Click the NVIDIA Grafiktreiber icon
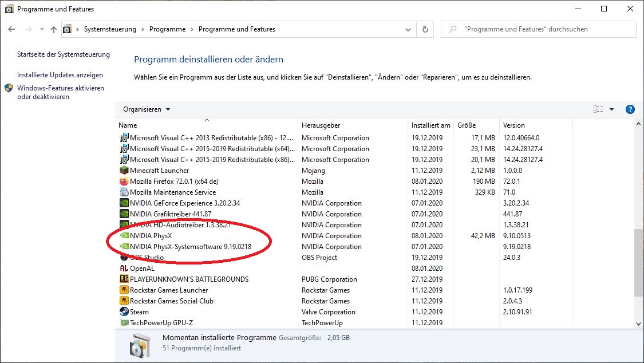The height and width of the screenshot is (363, 644). coord(124,214)
